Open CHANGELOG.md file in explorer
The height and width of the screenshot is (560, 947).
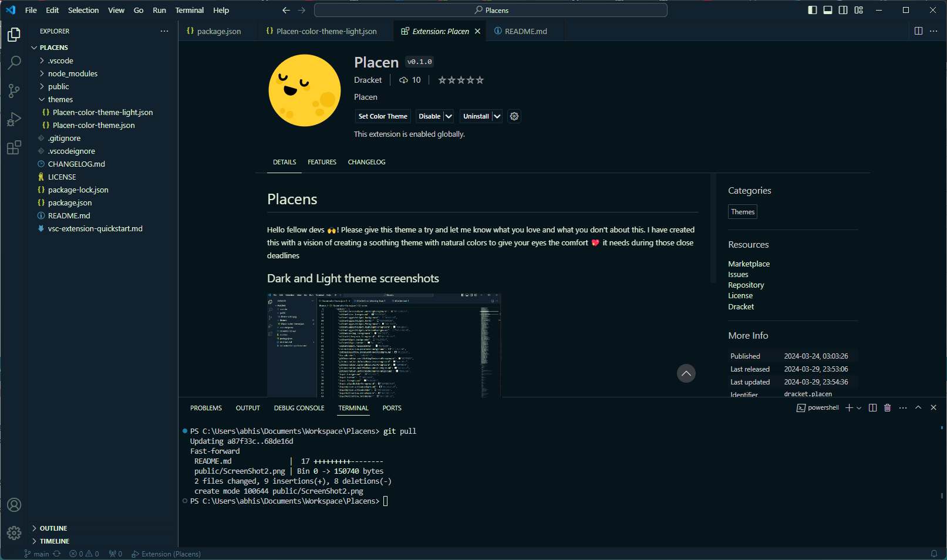(102, 164)
